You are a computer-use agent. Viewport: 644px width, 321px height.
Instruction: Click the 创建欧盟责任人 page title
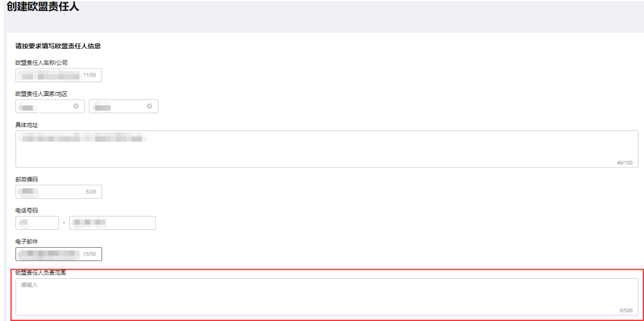(42, 8)
